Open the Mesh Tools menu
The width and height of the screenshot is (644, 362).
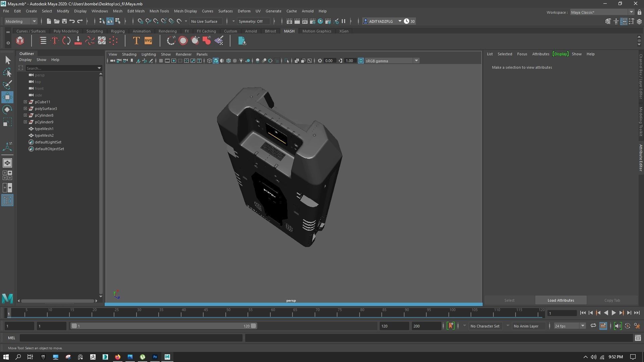159,11
